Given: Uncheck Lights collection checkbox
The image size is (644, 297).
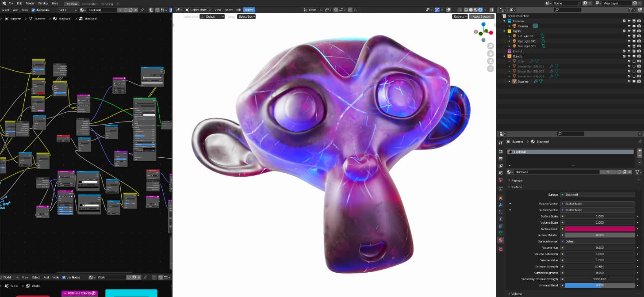Looking at the screenshot, I should (x=624, y=31).
